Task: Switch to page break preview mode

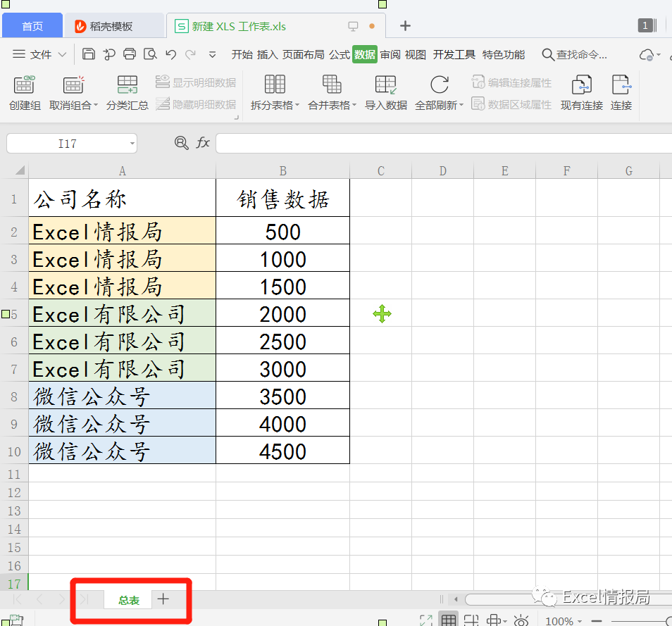Action: point(471,620)
